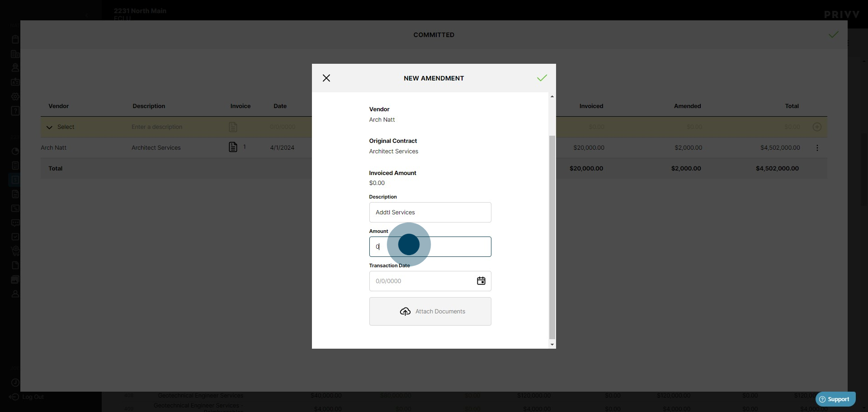Open the clock history icon above Log Out
Viewport: 868px width, 412px height.
click(15, 383)
